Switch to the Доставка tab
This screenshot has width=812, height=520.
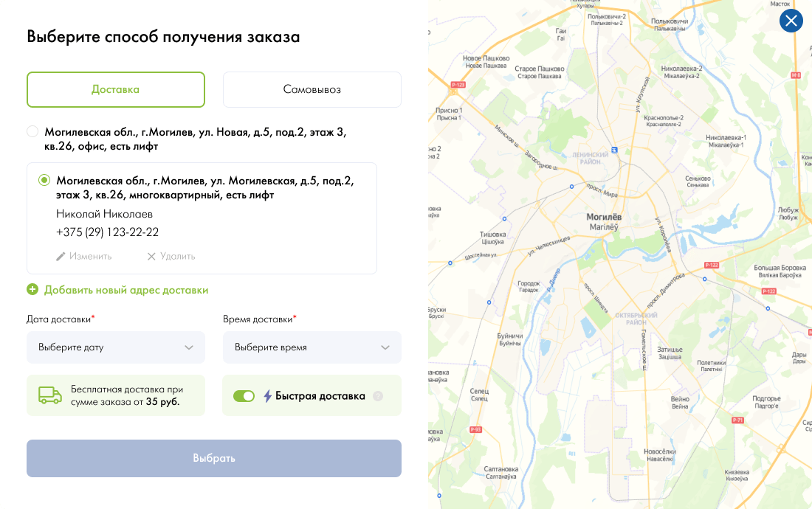tap(116, 90)
